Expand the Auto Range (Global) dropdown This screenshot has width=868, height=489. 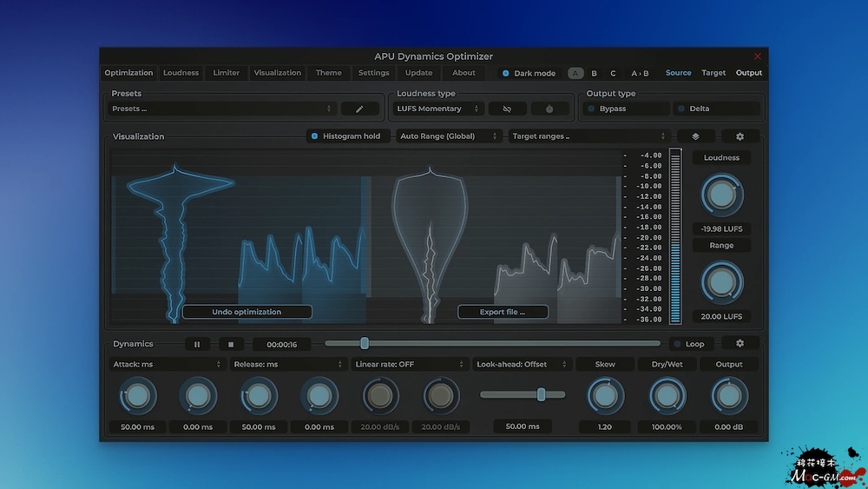449,136
